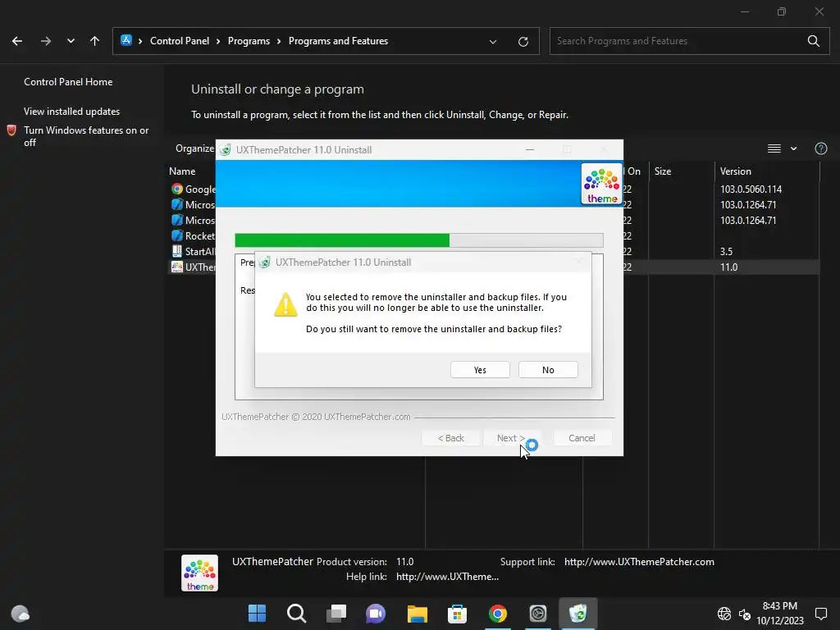Open the Turn Windows features on or off link

[86, 136]
